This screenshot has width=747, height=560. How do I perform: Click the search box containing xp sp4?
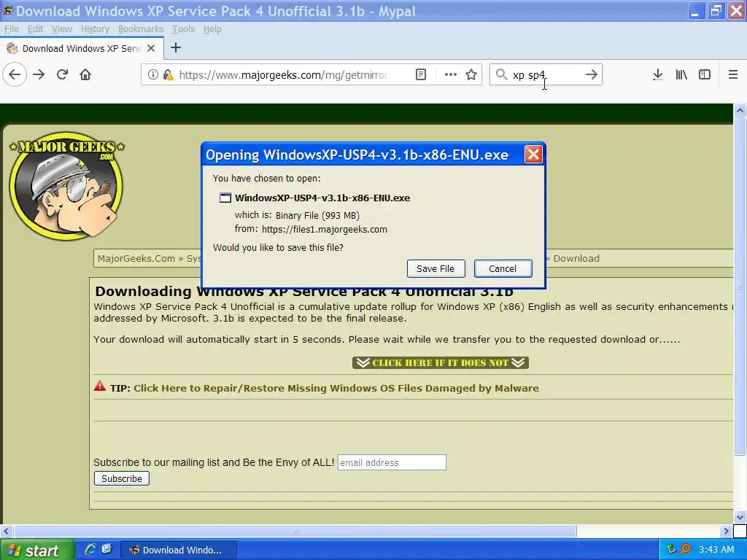point(546,75)
